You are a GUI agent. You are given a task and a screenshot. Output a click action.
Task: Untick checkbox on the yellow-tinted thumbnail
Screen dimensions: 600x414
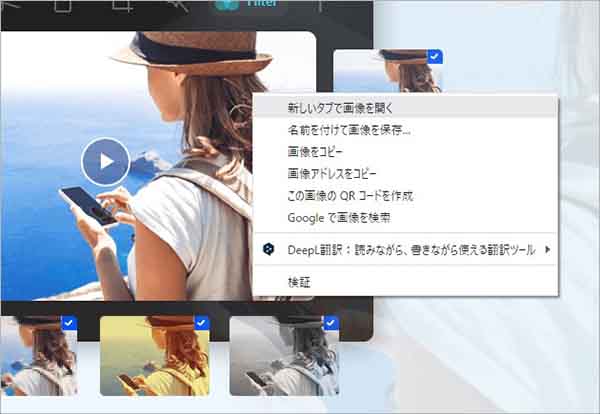click(202, 323)
